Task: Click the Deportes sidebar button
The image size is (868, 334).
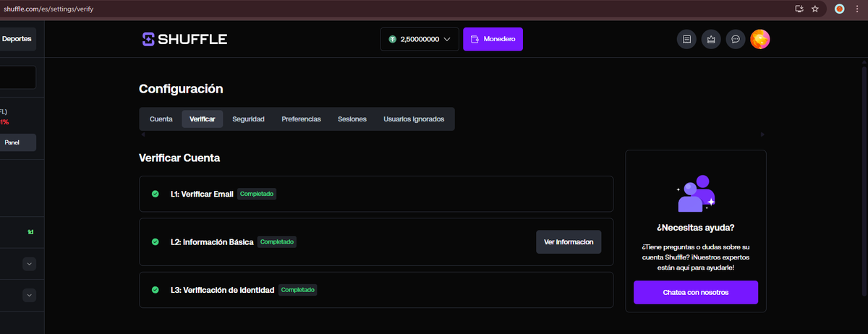Action: pos(17,40)
